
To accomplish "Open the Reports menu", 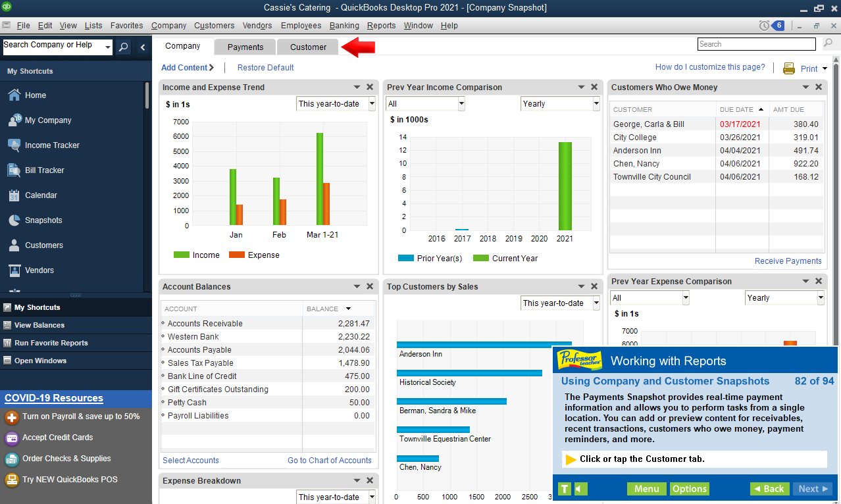I will (x=382, y=26).
